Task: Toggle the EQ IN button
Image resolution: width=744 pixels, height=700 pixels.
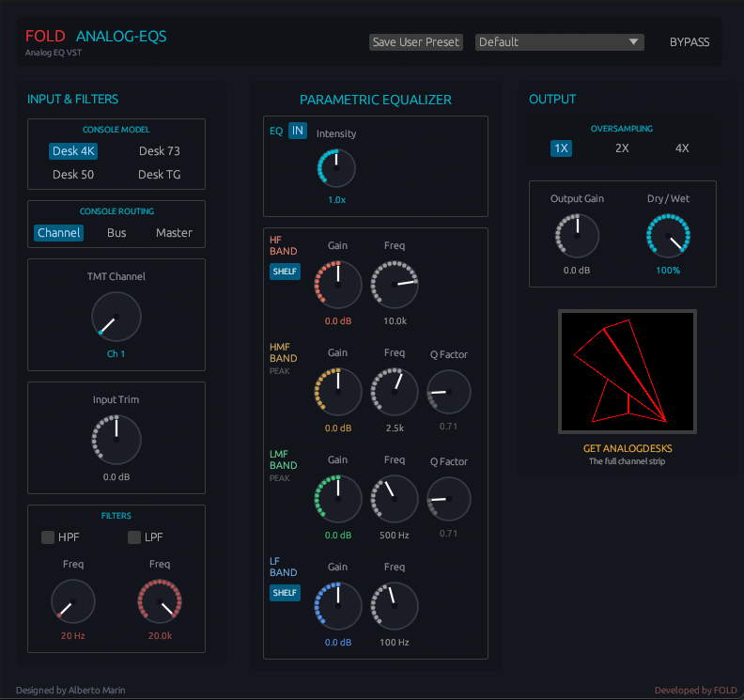Action: pos(298,131)
